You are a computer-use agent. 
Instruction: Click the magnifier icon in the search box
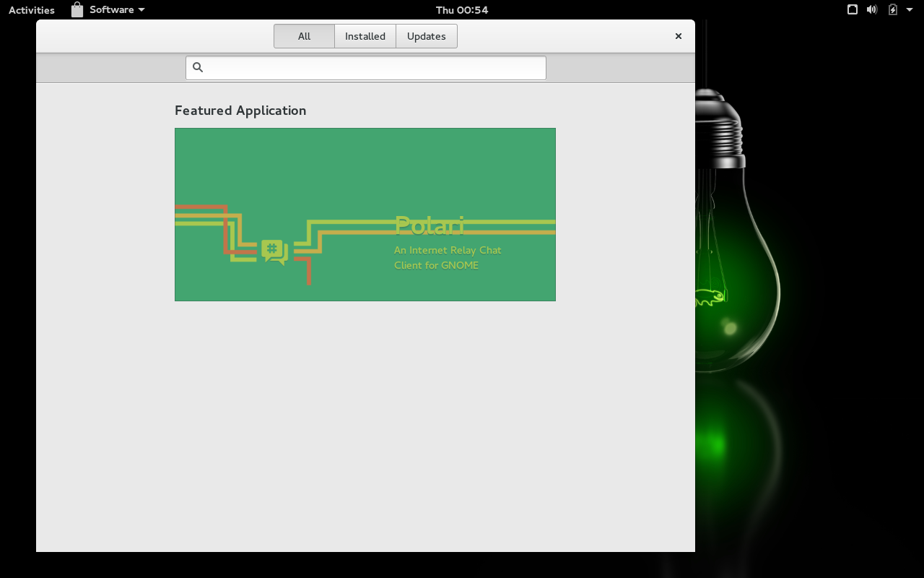tap(198, 68)
